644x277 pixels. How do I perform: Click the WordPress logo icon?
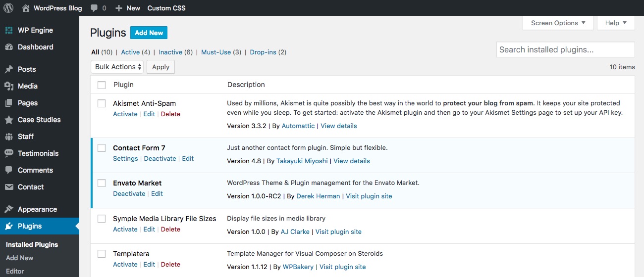click(x=8, y=8)
